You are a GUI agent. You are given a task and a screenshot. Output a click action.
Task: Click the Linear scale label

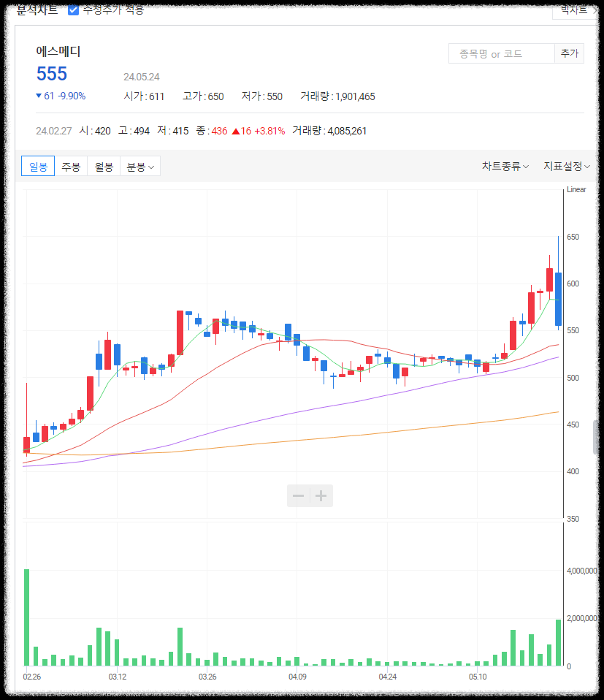576,189
